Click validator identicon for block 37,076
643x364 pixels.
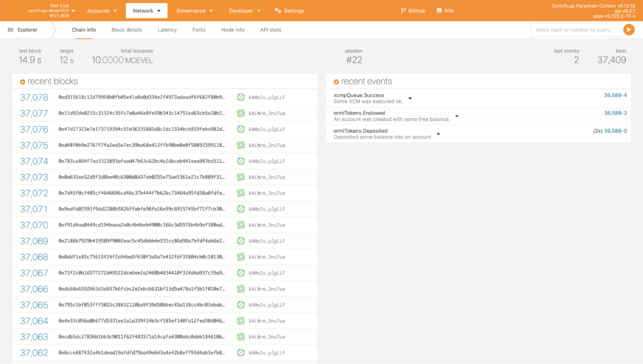pyautogui.click(x=241, y=129)
